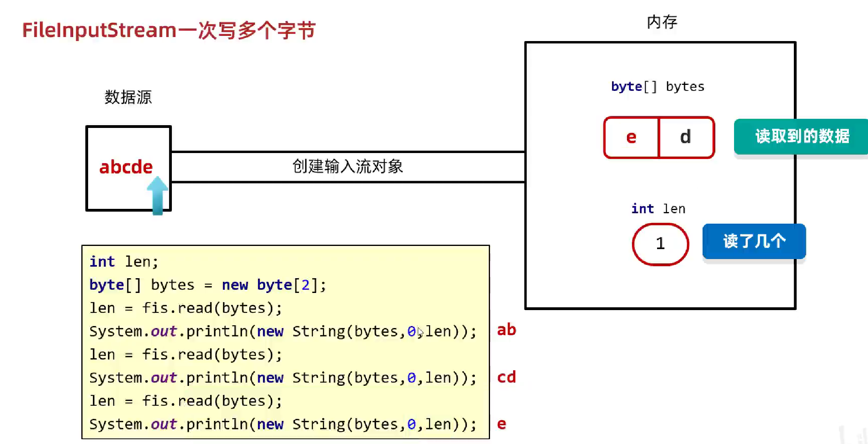Click the 创建输入流对象 pipe label

coord(348,166)
